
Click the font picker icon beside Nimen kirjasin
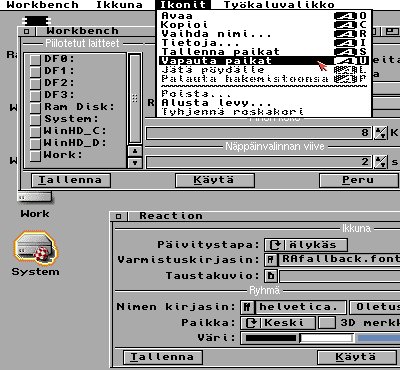247,307
